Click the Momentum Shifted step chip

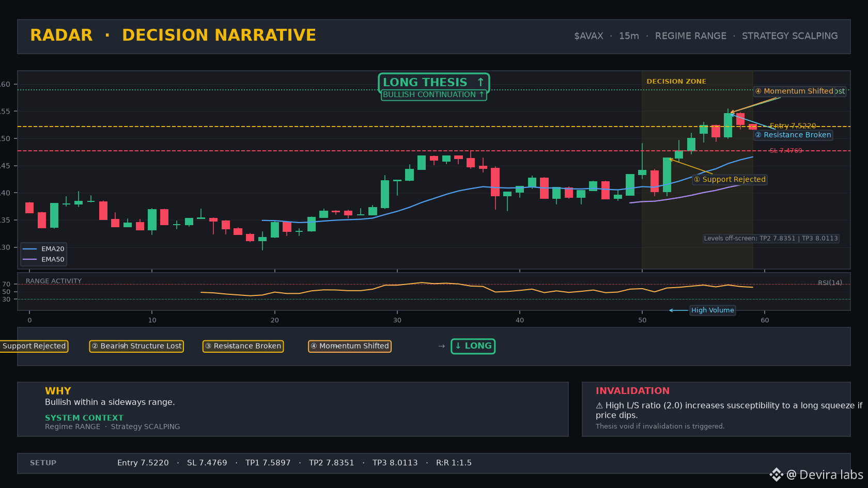click(350, 346)
